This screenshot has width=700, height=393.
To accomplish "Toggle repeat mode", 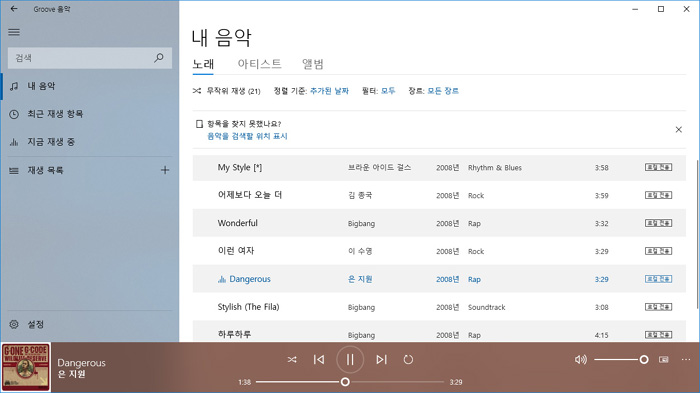I will pos(408,360).
